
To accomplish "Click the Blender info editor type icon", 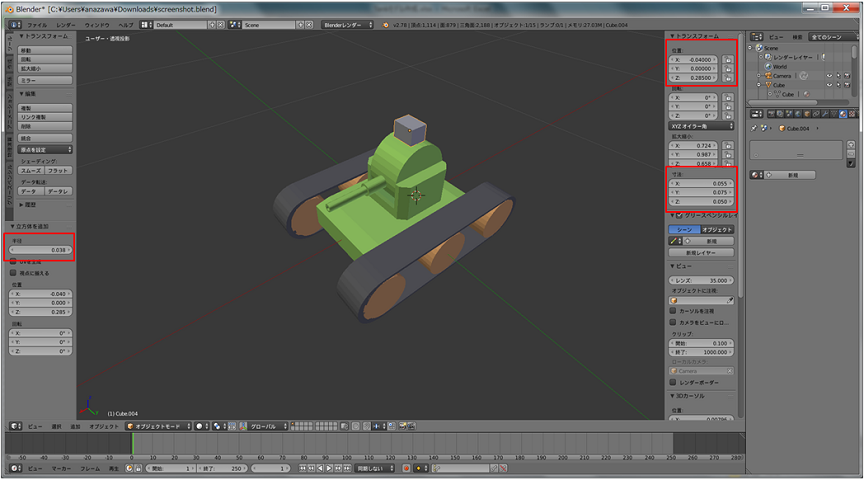I will coord(12,23).
